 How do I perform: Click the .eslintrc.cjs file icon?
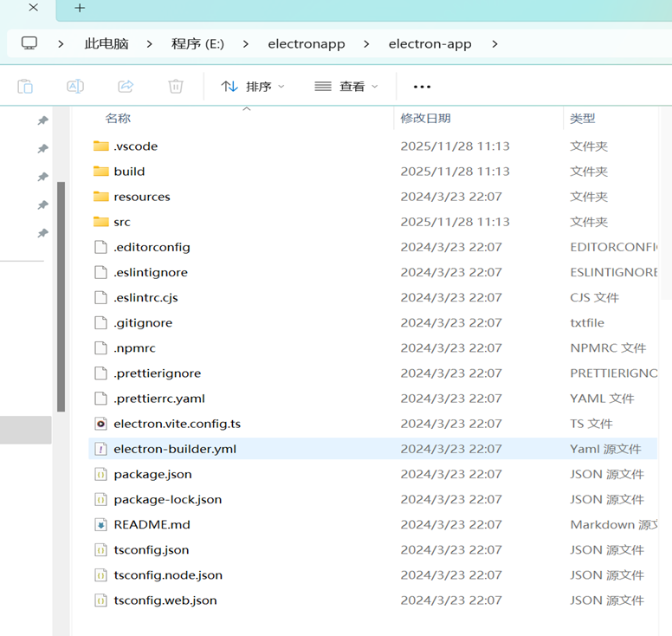click(x=100, y=297)
